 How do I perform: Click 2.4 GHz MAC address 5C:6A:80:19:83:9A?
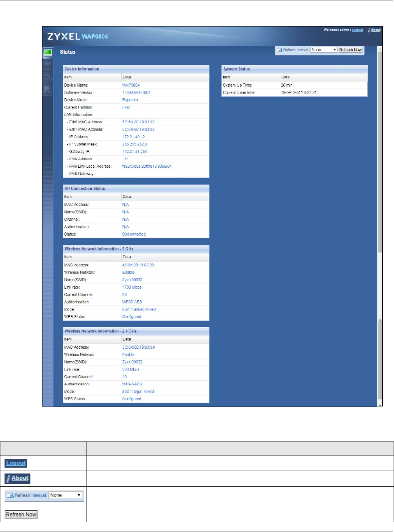click(x=139, y=348)
